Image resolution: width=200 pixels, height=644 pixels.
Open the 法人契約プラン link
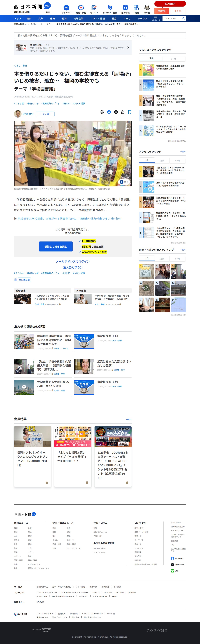point(73,268)
